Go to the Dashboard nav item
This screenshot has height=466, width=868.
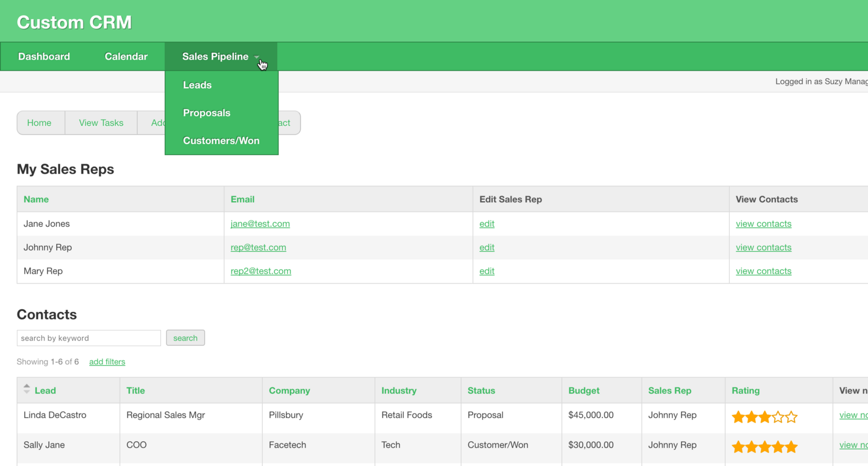point(44,57)
